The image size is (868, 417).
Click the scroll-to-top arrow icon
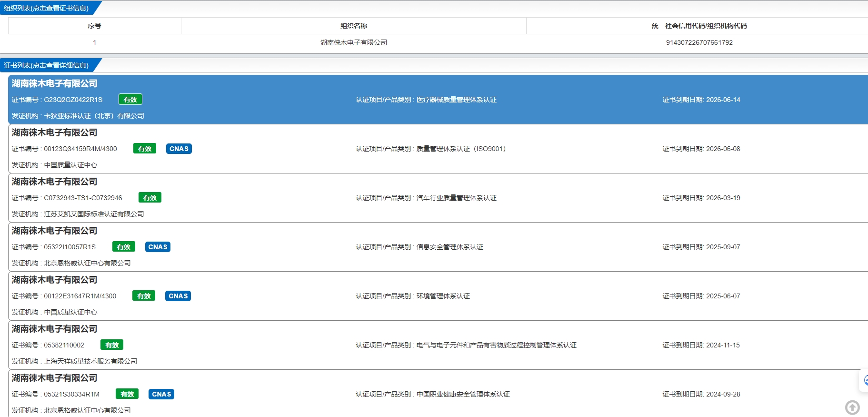coord(852,407)
